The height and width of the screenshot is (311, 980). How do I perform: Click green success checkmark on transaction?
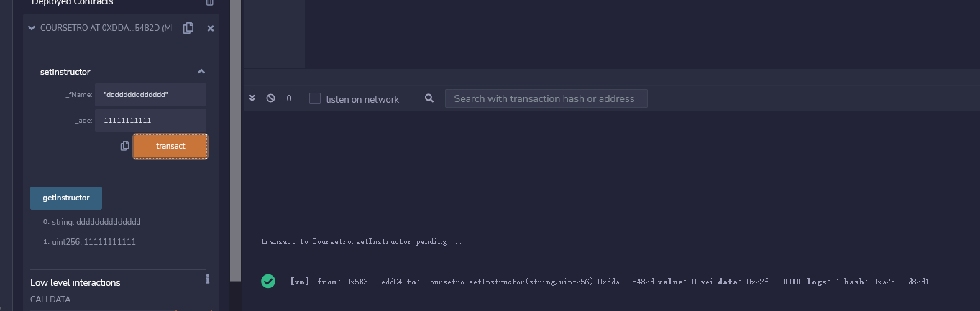[268, 282]
